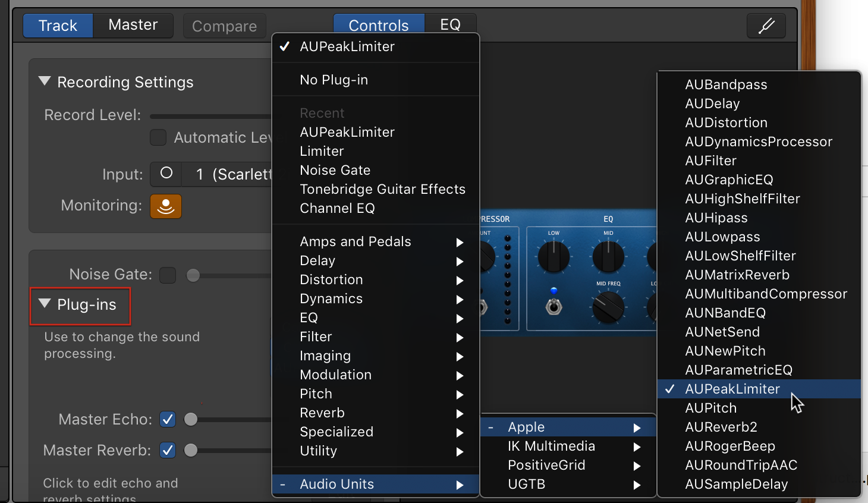Open the Input source selector showing Scarlett
Screen dimensions: 868x503
coord(232,174)
